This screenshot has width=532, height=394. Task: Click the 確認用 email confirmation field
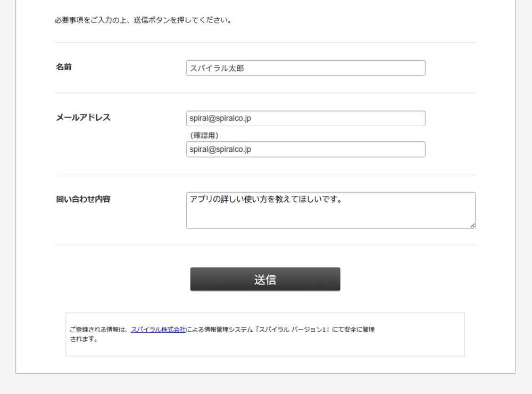coord(305,149)
